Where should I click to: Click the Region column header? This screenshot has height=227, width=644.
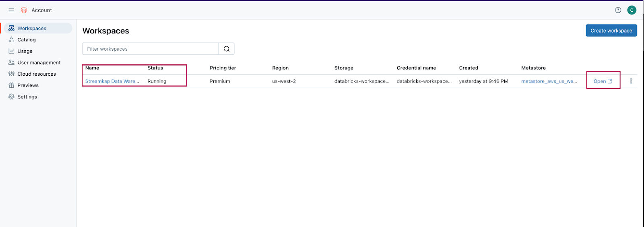(281, 68)
